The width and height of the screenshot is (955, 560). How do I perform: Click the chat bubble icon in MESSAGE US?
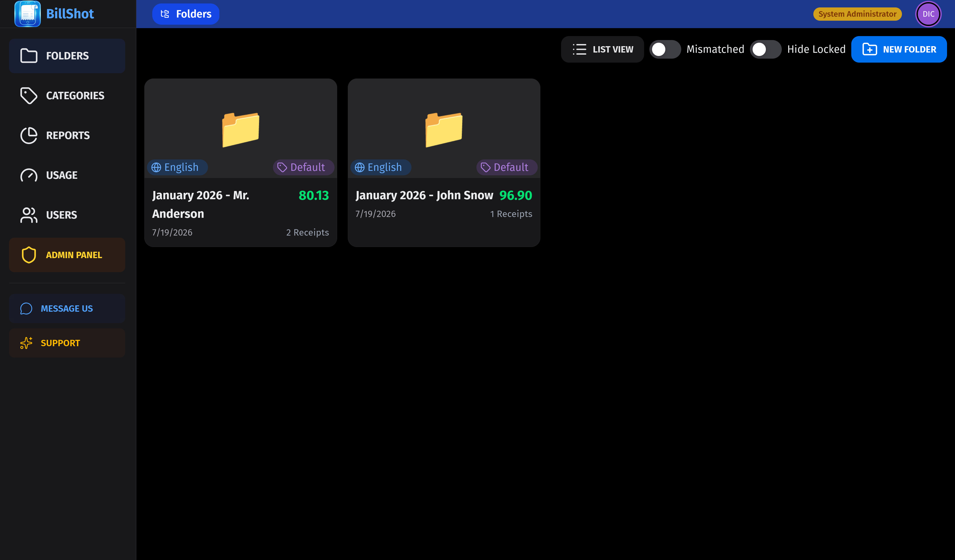[x=26, y=309]
